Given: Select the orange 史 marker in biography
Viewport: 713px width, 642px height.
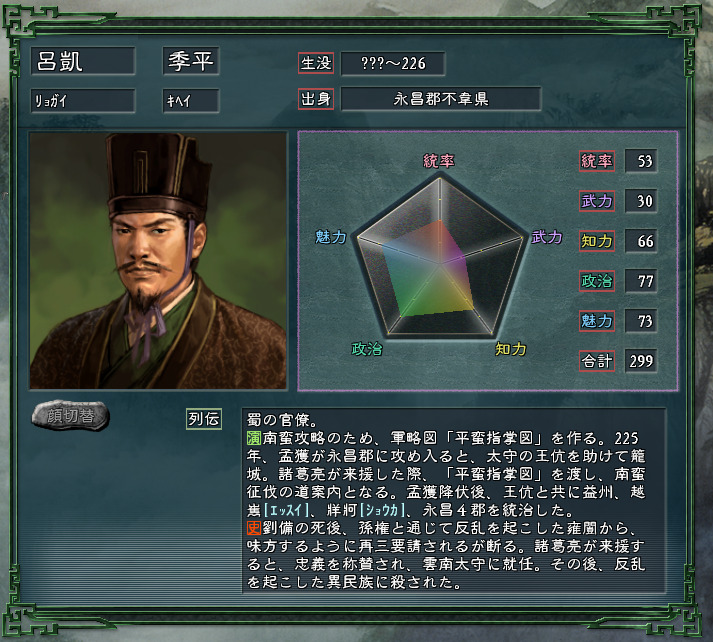Looking at the screenshot, I should click(253, 528).
